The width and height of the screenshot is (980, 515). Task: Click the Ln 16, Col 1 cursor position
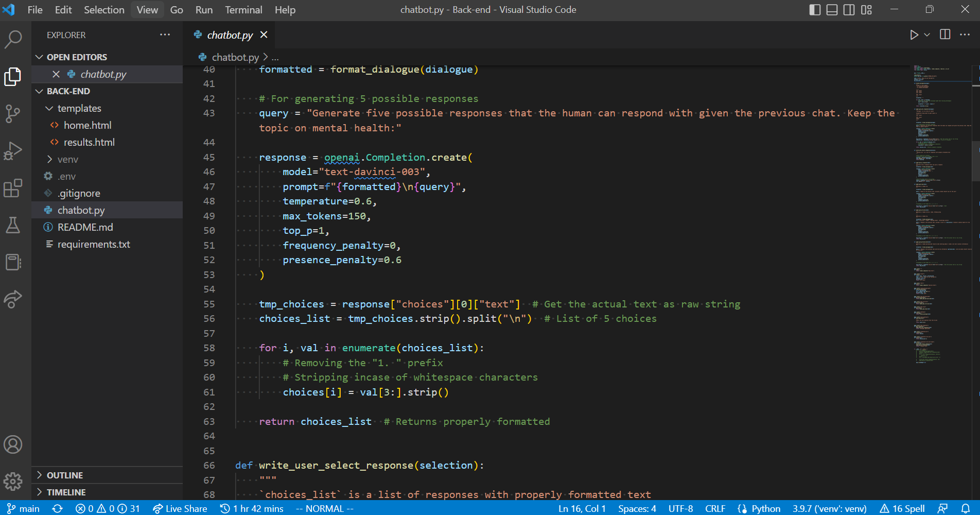(582, 508)
